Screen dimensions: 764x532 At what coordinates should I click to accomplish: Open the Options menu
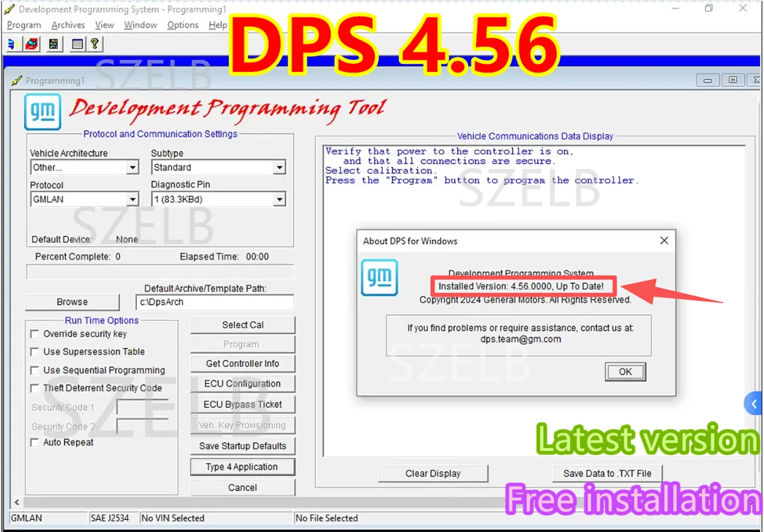(x=183, y=25)
